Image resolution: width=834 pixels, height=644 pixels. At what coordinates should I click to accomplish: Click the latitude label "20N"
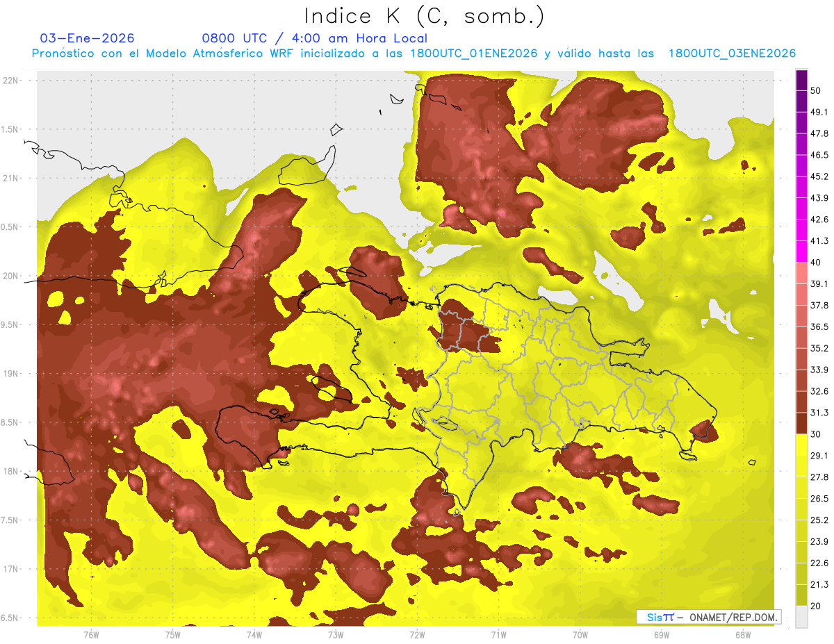click(12, 276)
